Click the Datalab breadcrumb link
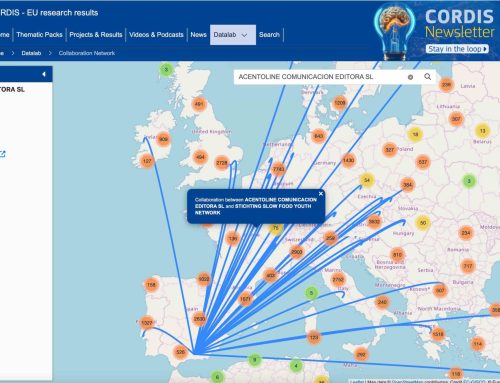This screenshot has height=383, width=500. click(31, 53)
